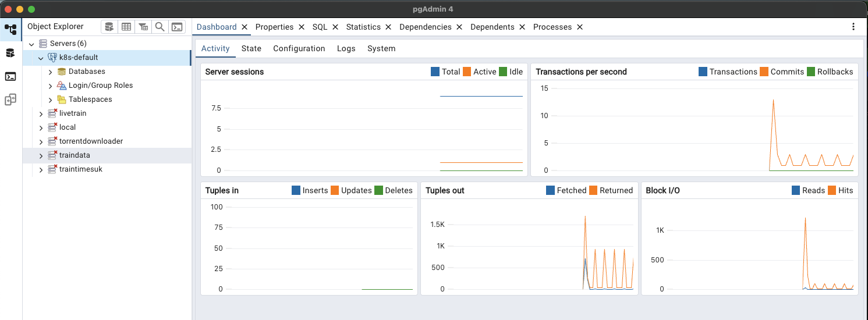The width and height of the screenshot is (868, 320).
Task: Click the Filtered Rows toolbar icon
Action: pyautogui.click(x=143, y=27)
